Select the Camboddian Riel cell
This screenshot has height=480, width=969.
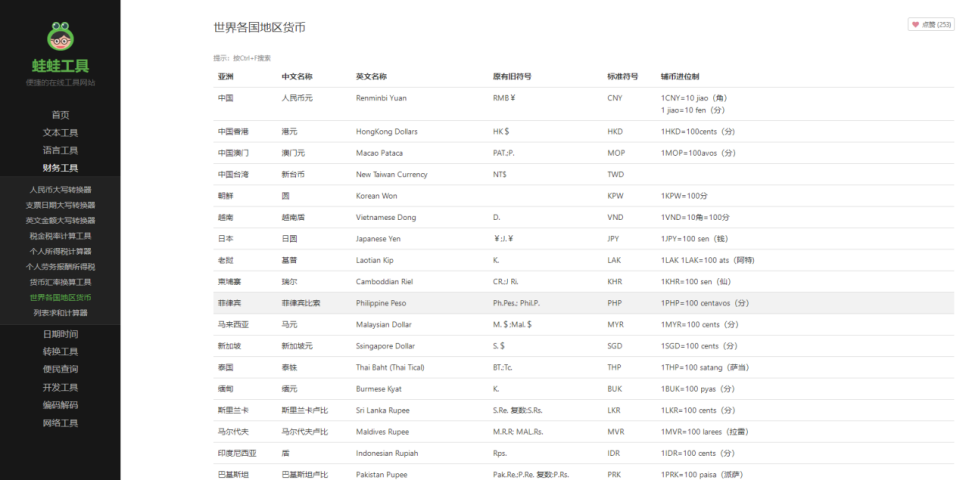click(385, 282)
